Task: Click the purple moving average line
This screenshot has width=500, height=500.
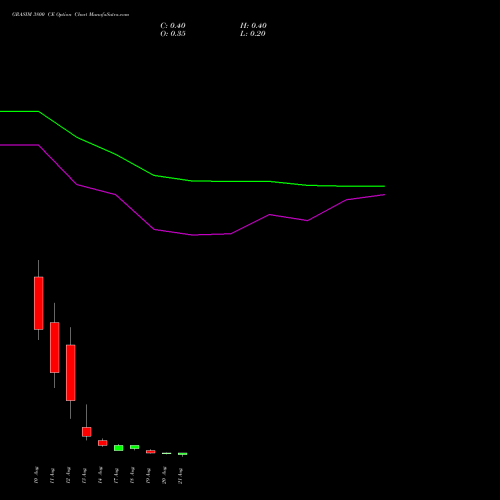Action: click(193, 235)
